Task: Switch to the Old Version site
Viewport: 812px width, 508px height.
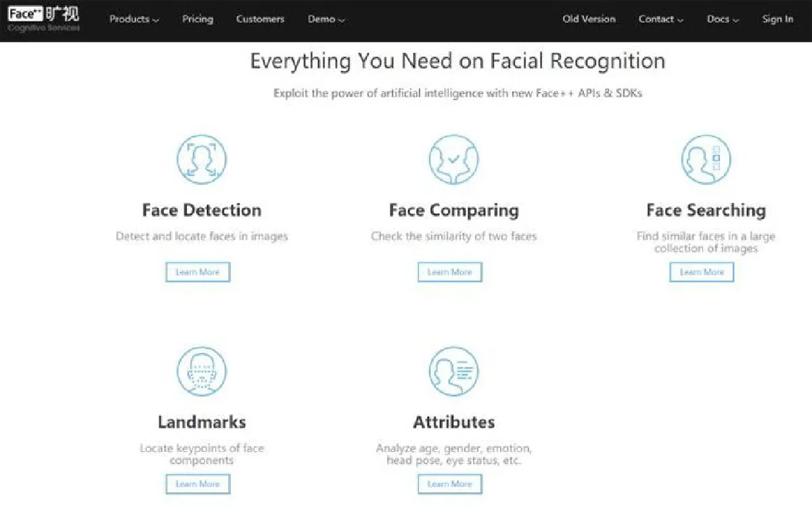Action: click(589, 20)
